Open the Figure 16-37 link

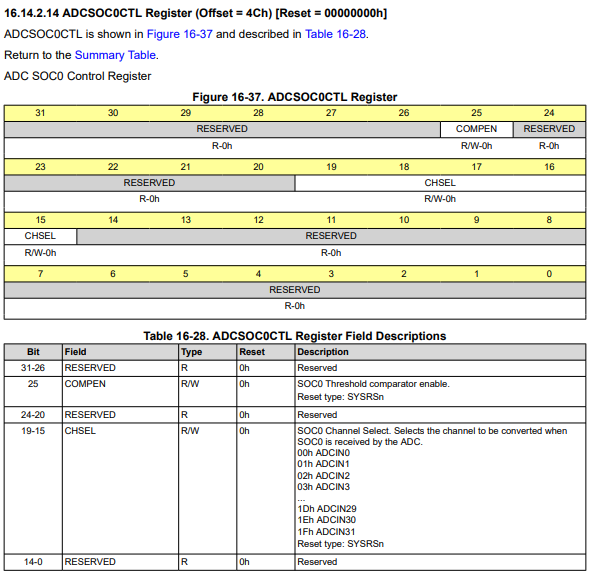[x=179, y=34]
